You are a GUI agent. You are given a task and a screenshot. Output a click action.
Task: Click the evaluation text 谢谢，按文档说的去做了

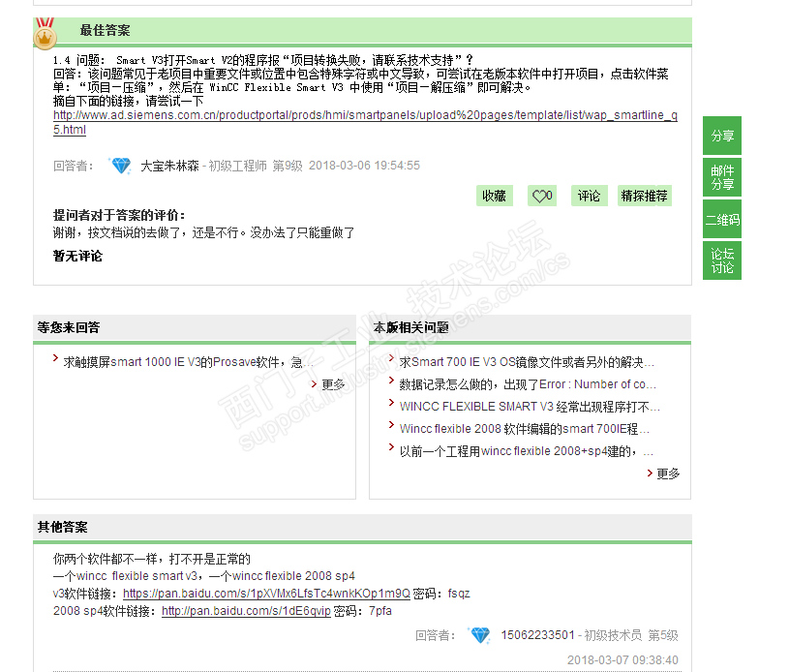pyautogui.click(x=204, y=232)
